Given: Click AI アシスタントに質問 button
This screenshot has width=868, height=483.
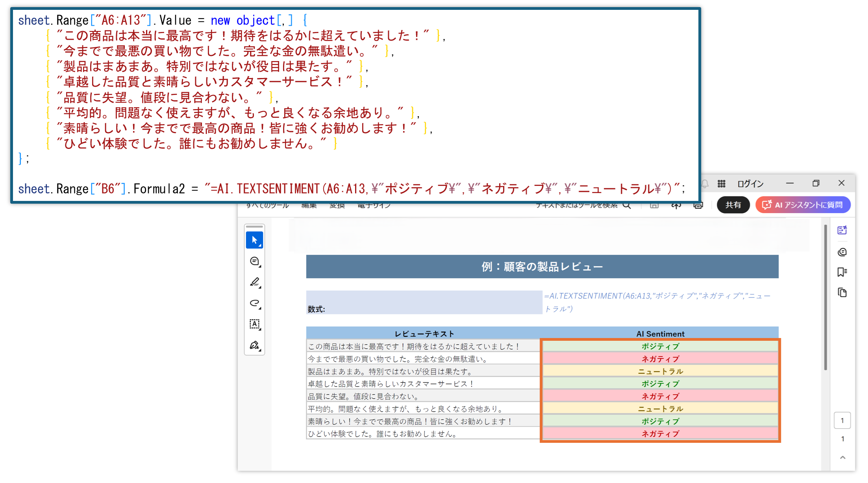Looking at the screenshot, I should click(x=803, y=205).
